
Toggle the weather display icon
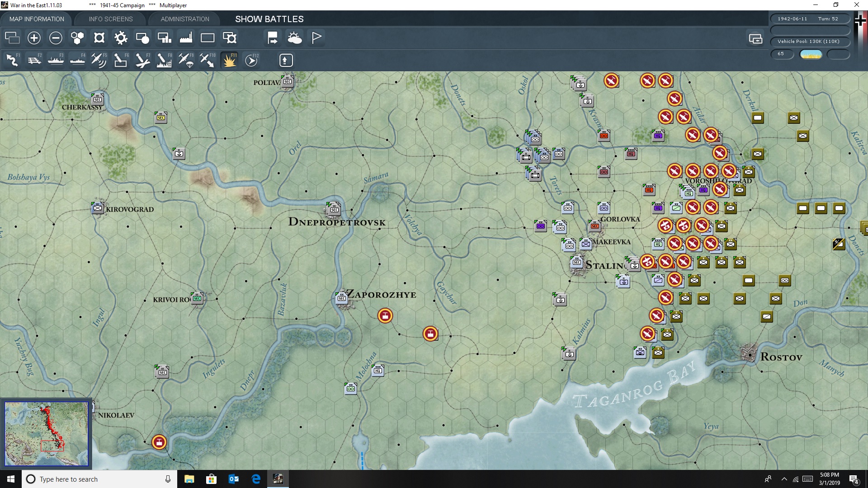[x=295, y=38]
